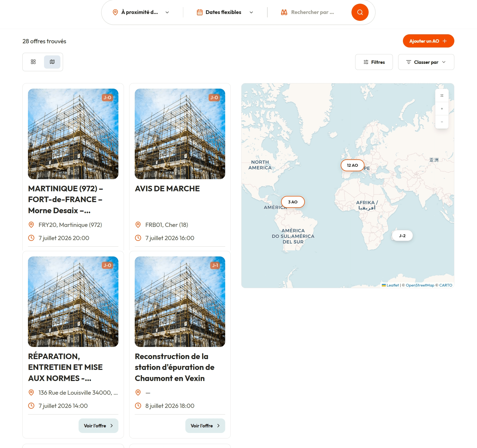Click the location pin icon in search bar
Screen dimensions: 477x448
tap(115, 12)
